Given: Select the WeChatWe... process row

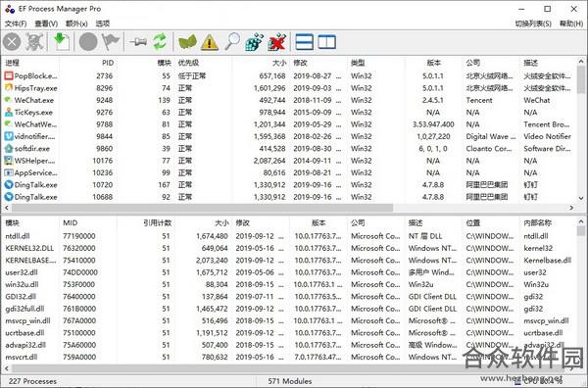Looking at the screenshot, I should [289, 124].
